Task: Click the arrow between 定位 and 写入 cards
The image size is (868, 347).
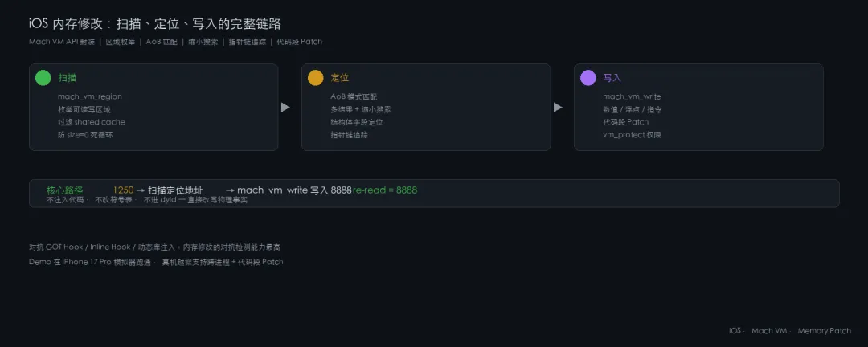Action: tap(558, 108)
